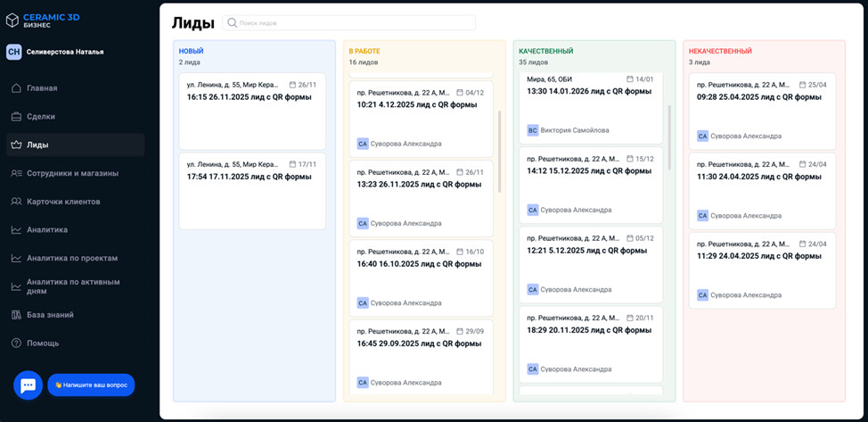This screenshot has height=422, width=868.
Task: Click calendar icon next to 04/12 date
Action: pos(460,93)
